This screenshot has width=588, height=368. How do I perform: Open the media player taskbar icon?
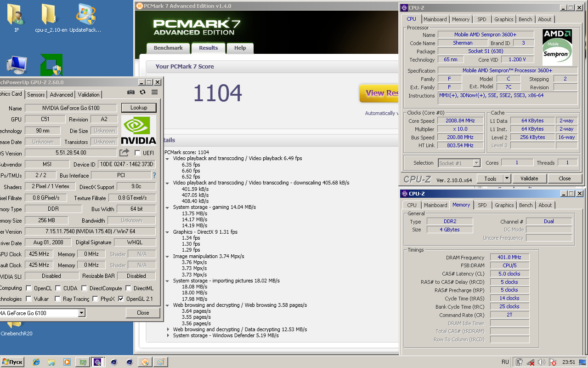pos(67,362)
